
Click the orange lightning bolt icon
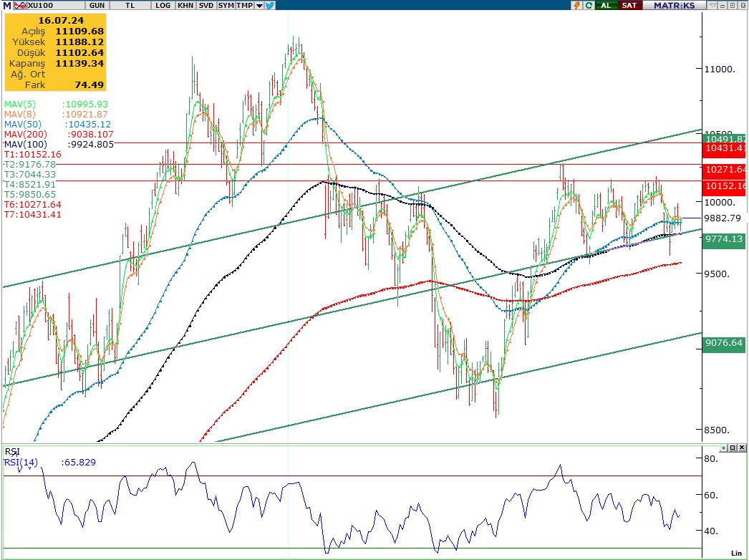coord(578,5)
